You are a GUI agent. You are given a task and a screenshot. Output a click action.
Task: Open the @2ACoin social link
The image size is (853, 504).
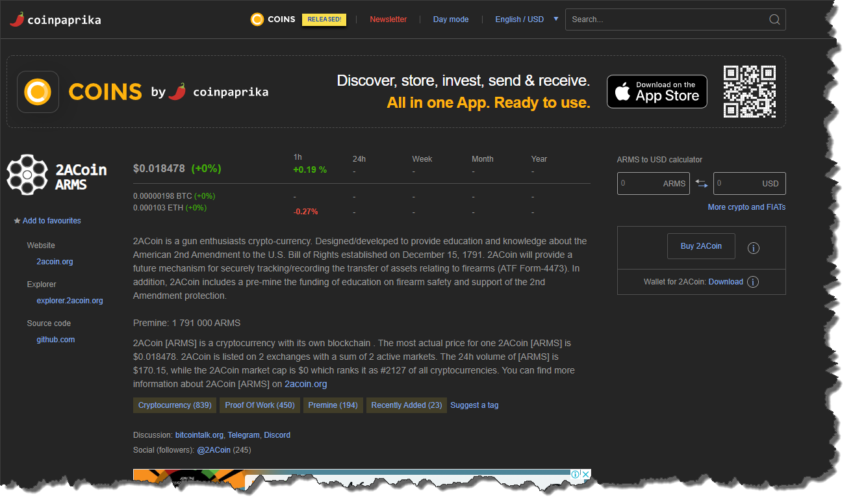[214, 450]
